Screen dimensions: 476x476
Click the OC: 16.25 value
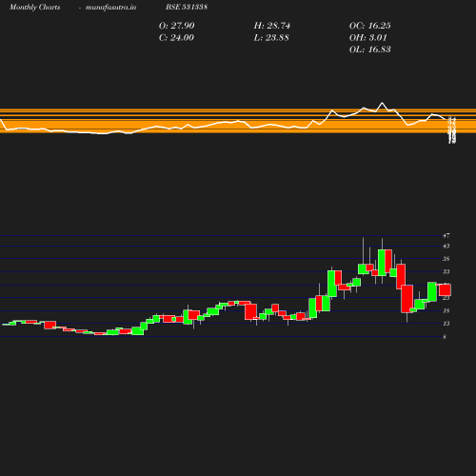(370, 26)
